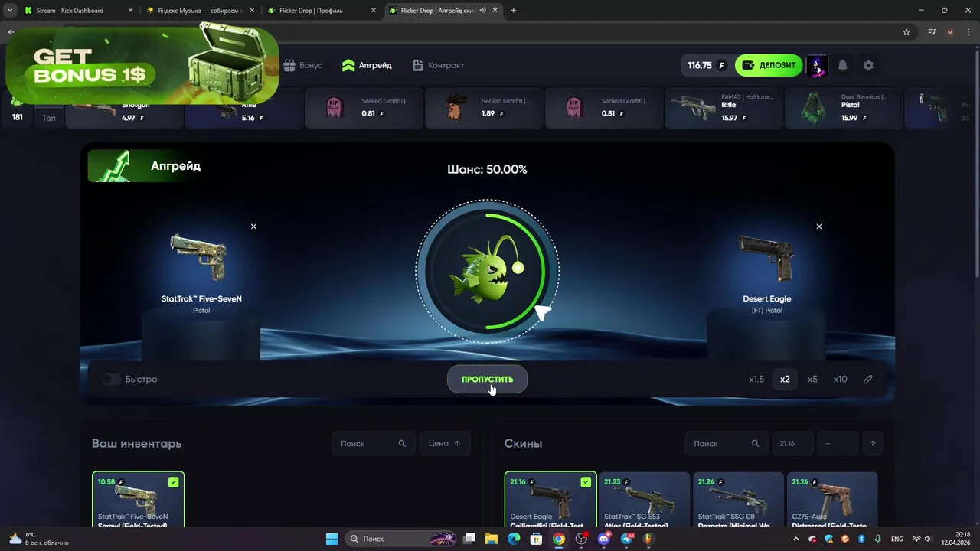Open Telegram from taskbar
980x551 pixels.
(627, 539)
